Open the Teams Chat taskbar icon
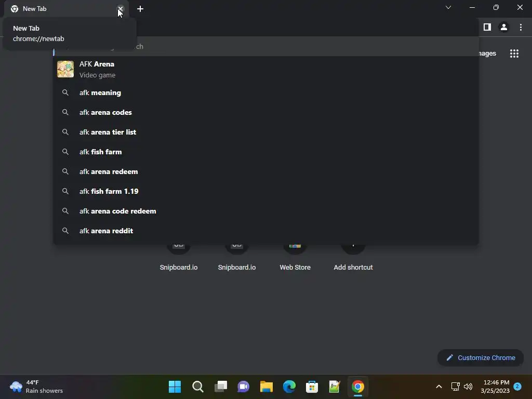This screenshot has width=532, height=399. pyautogui.click(x=243, y=387)
